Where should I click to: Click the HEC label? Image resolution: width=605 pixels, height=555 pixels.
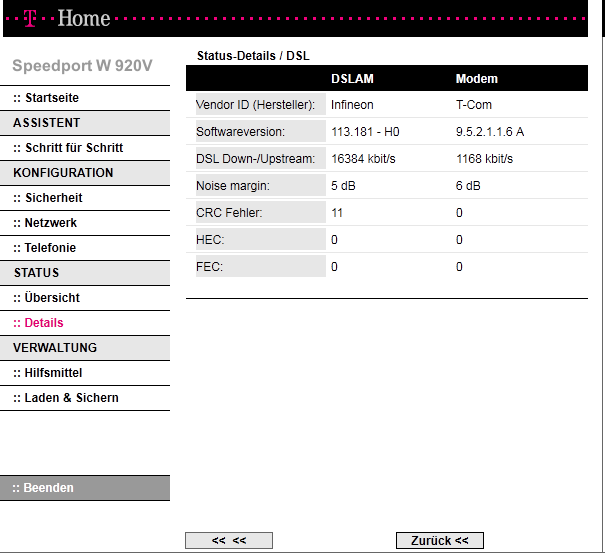click(x=210, y=240)
